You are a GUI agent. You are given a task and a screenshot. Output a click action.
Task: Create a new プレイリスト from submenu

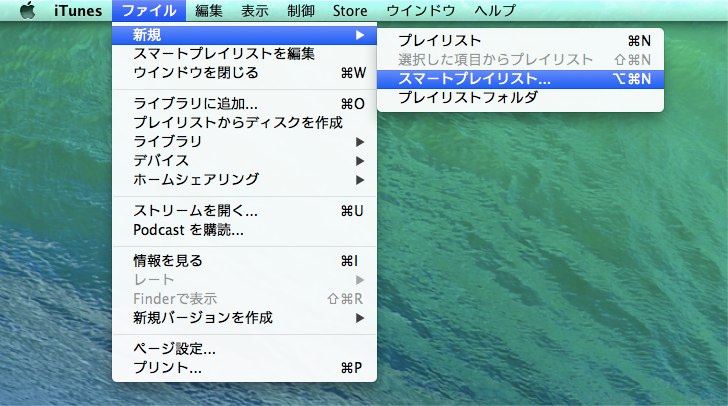tap(520, 41)
